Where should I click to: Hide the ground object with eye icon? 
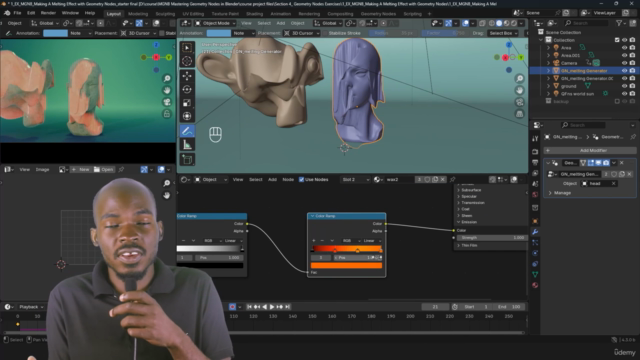pyautogui.click(x=624, y=86)
